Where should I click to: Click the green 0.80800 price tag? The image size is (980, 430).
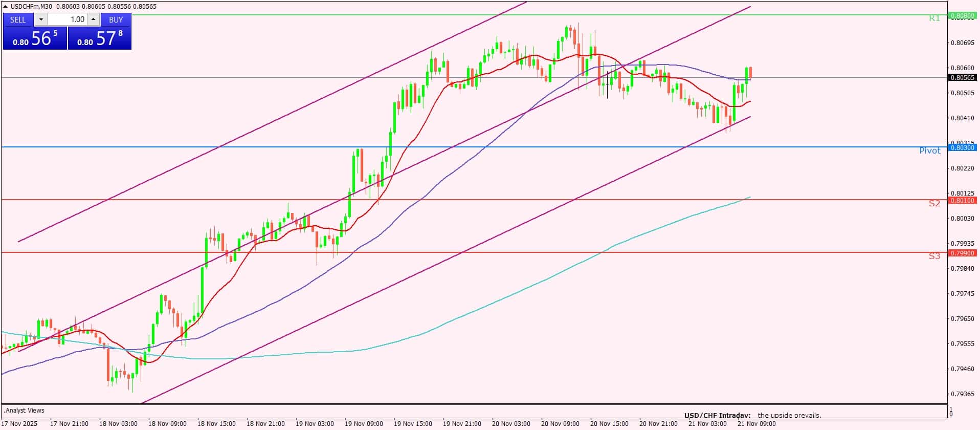[962, 15]
